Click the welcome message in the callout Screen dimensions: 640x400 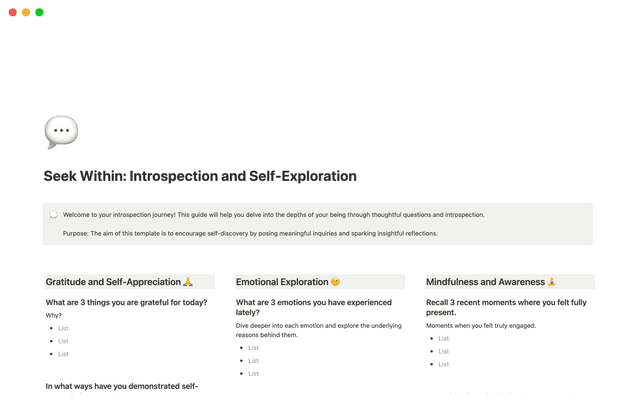(273, 215)
